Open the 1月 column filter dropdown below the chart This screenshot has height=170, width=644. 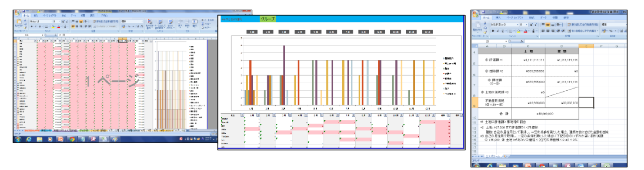(258, 116)
